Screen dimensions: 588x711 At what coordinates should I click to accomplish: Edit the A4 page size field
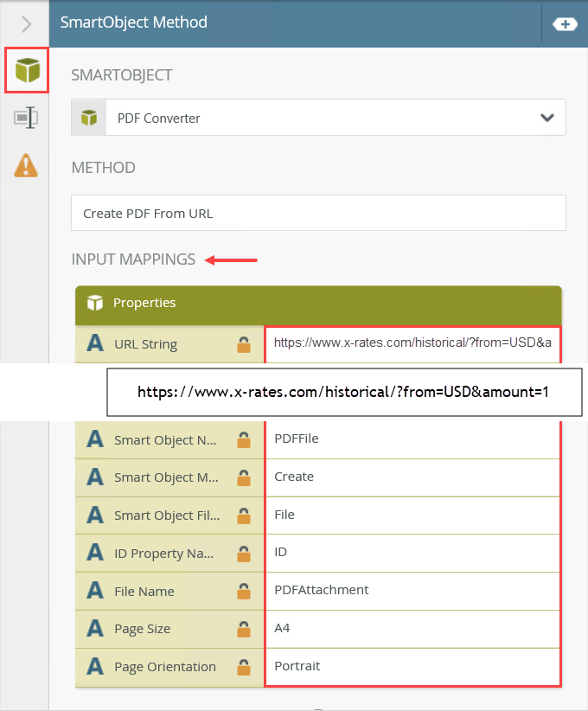[412, 629]
